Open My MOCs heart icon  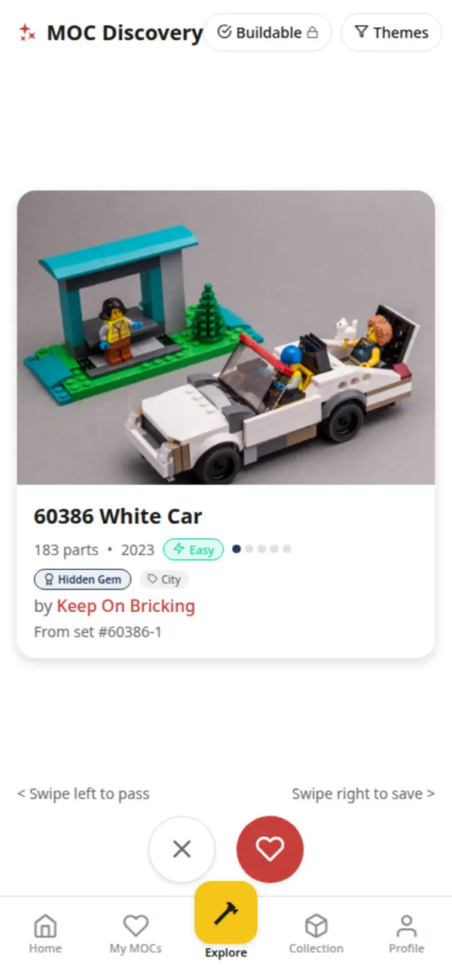pos(136,934)
